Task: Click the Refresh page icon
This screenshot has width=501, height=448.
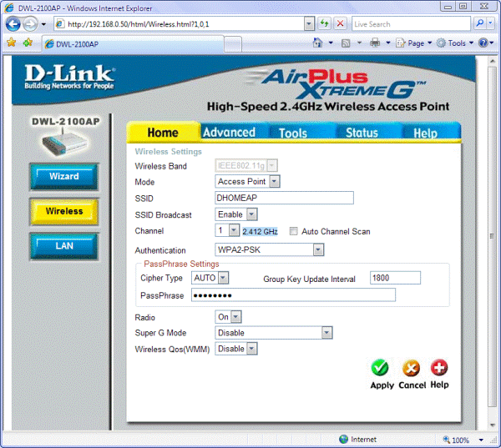Action: coord(325,23)
